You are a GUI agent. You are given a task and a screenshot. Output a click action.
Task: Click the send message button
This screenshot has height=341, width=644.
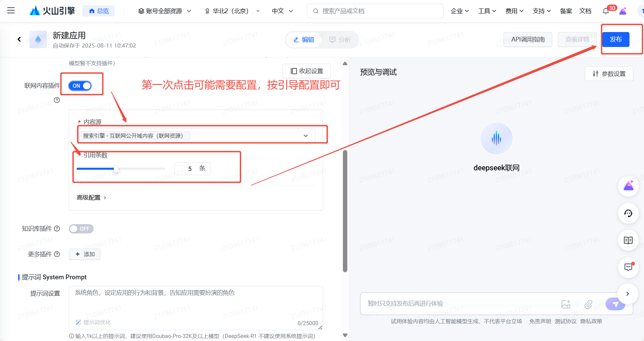tap(615, 304)
